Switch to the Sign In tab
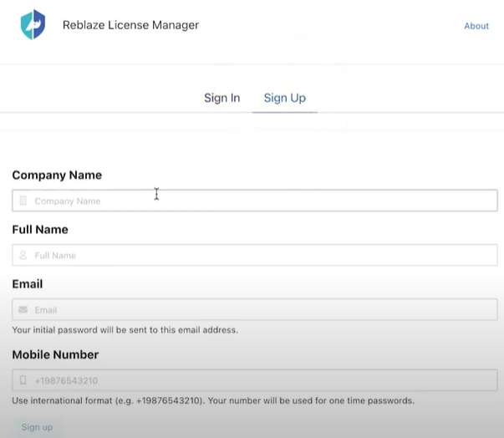The width and height of the screenshot is (504, 438). click(221, 98)
